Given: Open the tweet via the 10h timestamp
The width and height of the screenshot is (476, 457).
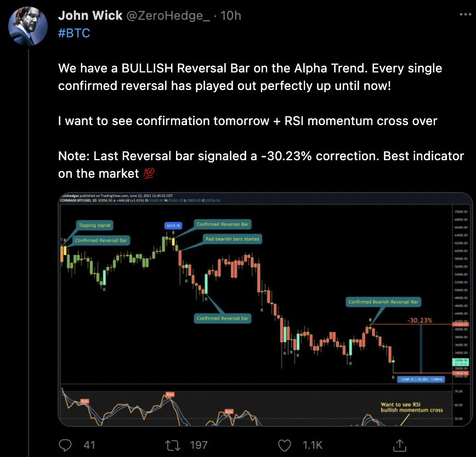Looking at the screenshot, I should coord(230,16).
